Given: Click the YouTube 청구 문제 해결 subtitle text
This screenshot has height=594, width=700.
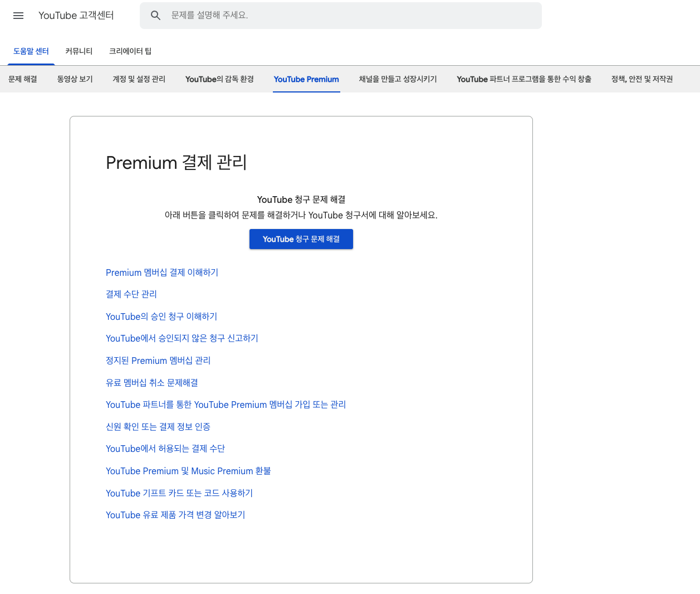Looking at the screenshot, I should click(x=301, y=199).
